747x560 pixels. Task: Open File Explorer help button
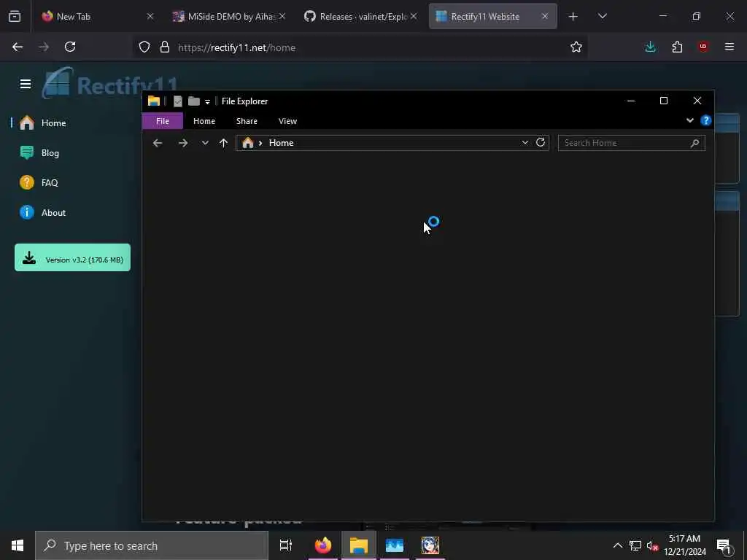click(706, 120)
